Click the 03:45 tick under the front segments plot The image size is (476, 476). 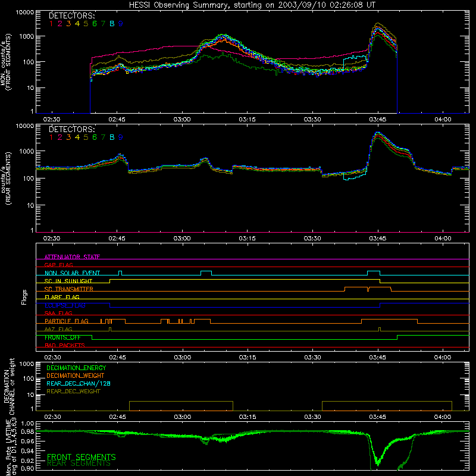point(378,120)
